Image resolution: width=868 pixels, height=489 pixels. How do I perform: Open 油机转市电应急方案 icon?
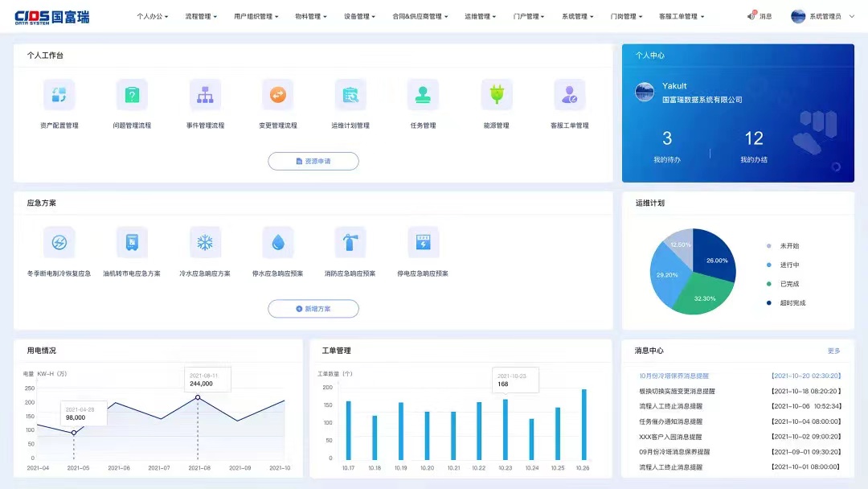pos(132,242)
